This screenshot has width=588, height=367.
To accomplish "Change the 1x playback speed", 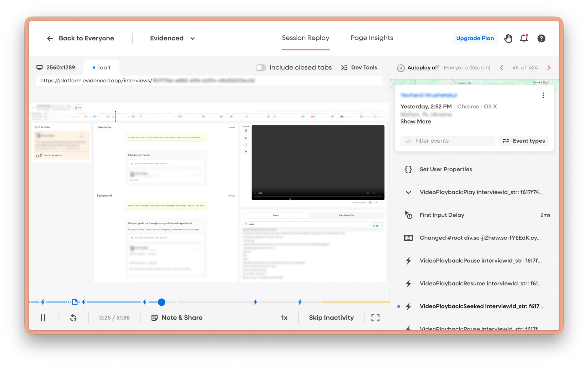I will pos(284,318).
